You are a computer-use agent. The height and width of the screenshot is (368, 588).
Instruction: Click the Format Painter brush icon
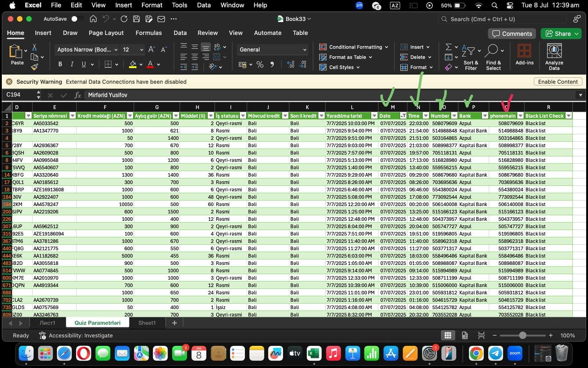34,67
